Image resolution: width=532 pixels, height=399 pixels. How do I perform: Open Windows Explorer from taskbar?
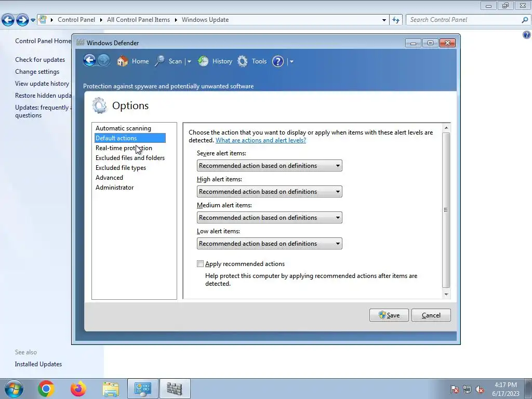111,389
